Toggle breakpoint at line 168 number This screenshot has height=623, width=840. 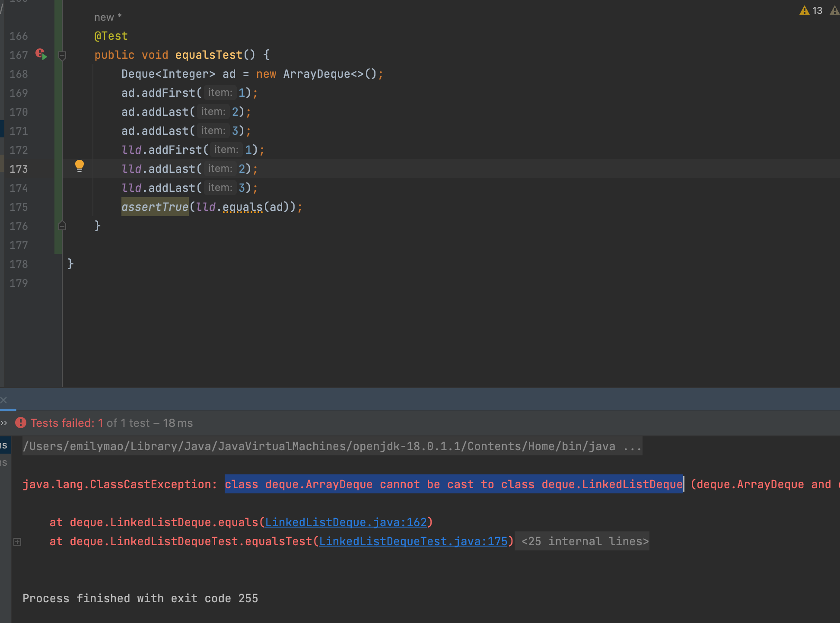click(19, 74)
